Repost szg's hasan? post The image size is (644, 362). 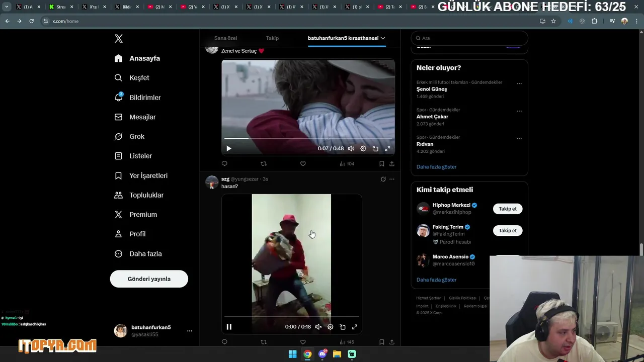pos(264,342)
